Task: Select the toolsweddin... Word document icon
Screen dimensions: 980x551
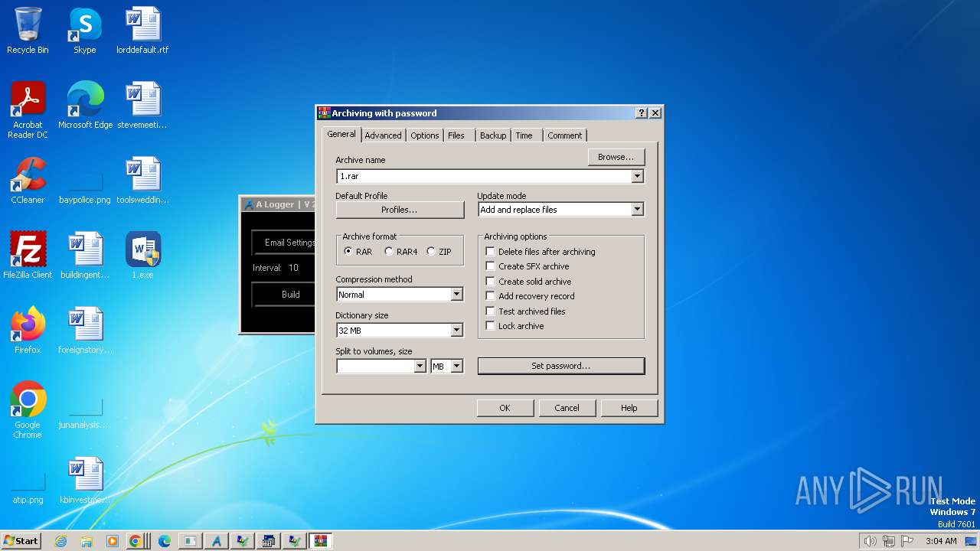Action: pyautogui.click(x=142, y=181)
